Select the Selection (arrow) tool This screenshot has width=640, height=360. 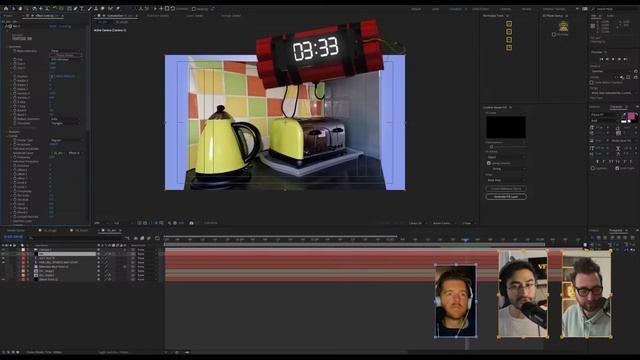click(x=13, y=9)
